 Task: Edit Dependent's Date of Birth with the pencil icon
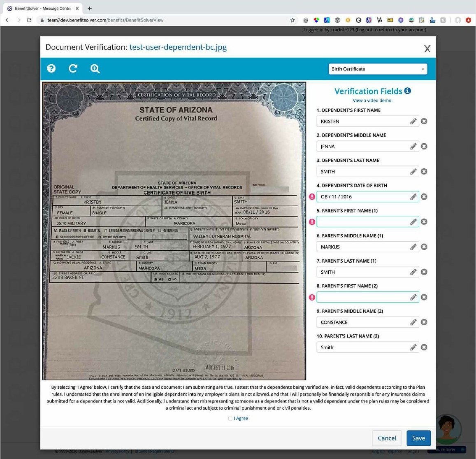(x=413, y=197)
